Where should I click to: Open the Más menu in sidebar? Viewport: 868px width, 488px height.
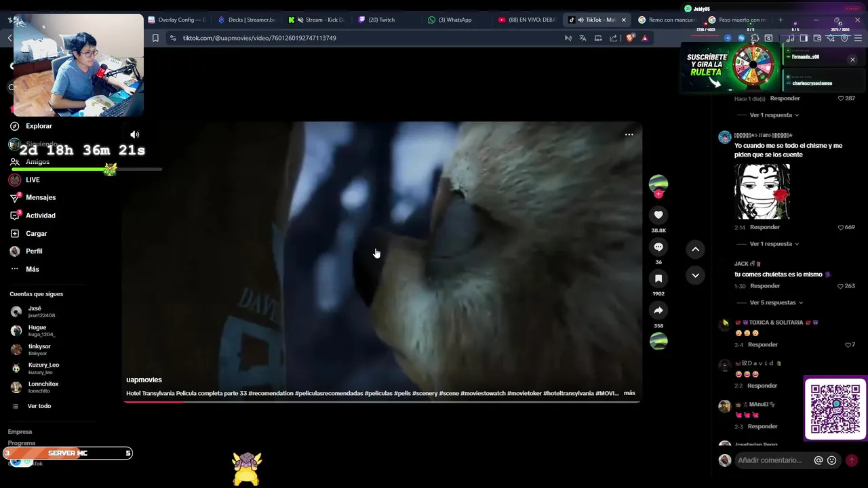pyautogui.click(x=32, y=269)
